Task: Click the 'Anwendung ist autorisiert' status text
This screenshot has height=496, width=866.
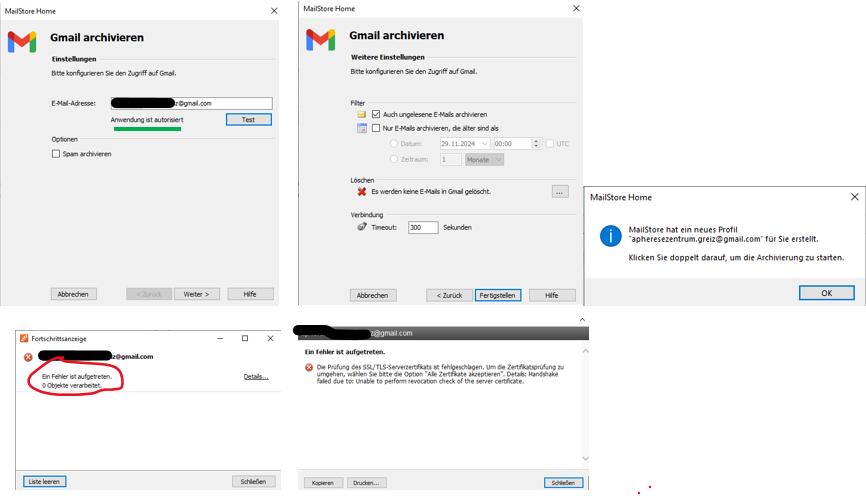Action: [x=147, y=120]
